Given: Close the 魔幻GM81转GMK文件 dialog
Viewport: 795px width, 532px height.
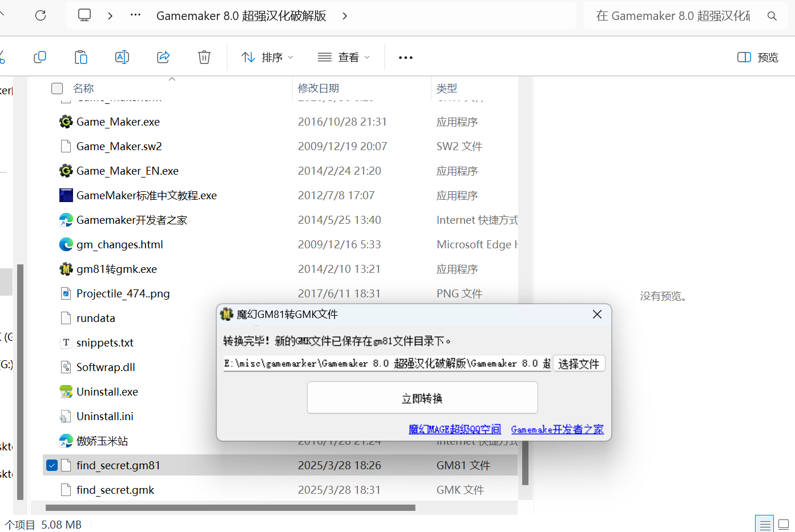Looking at the screenshot, I should 597,315.
